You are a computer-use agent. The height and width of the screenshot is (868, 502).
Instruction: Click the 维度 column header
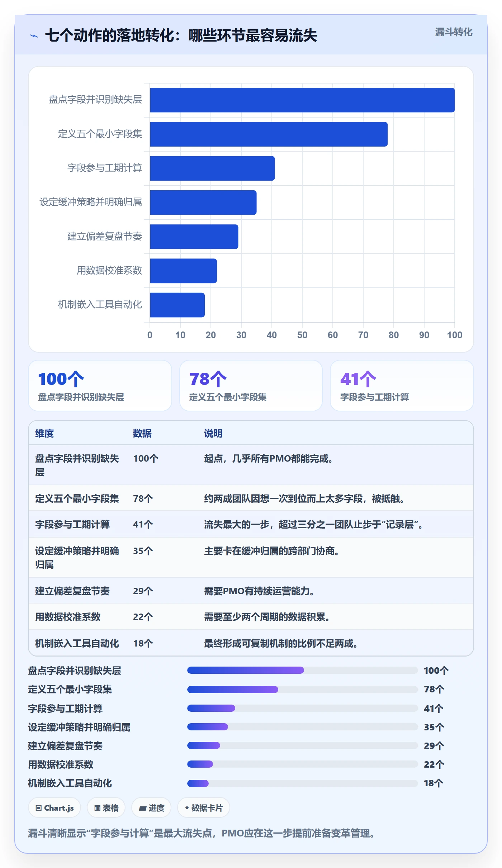(44, 433)
